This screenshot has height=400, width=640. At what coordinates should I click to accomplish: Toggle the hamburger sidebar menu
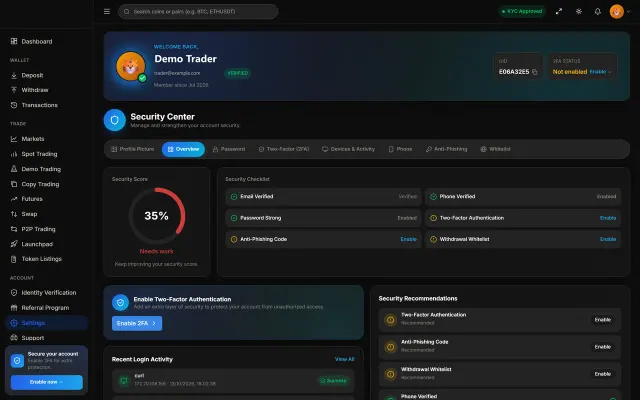107,11
